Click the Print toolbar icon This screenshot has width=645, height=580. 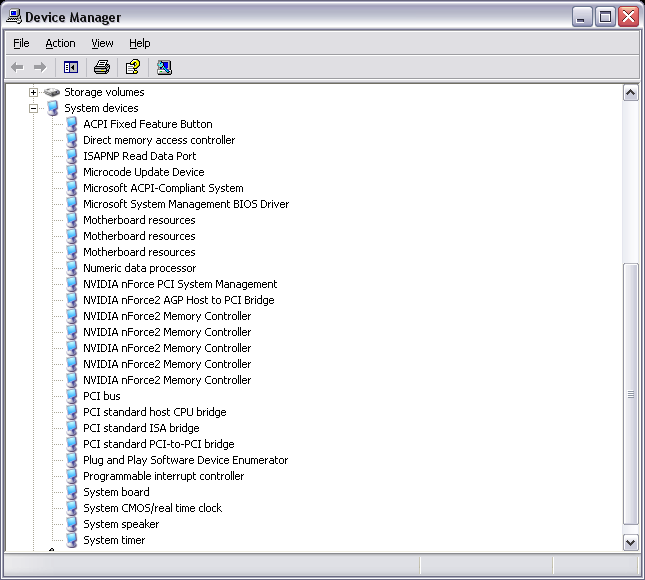(101, 67)
